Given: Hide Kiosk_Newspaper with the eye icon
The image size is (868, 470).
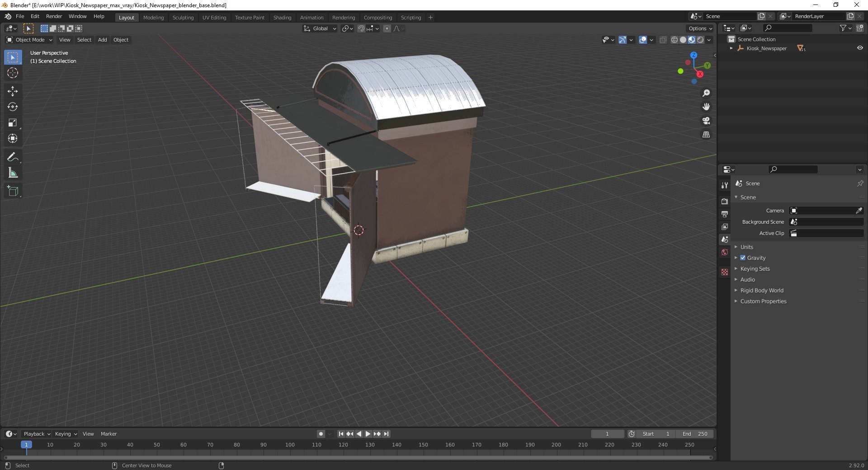Looking at the screenshot, I should click(x=860, y=48).
